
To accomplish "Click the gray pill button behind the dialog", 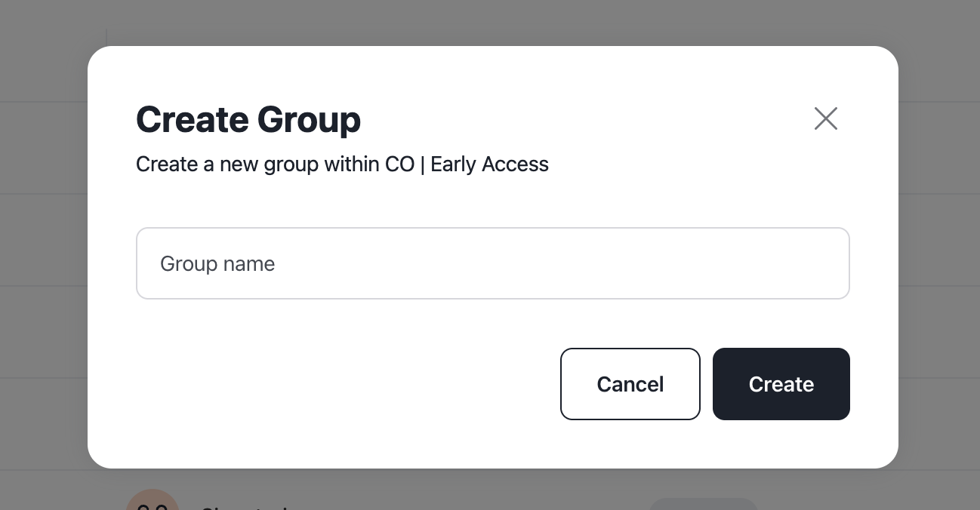I will 703,504.
